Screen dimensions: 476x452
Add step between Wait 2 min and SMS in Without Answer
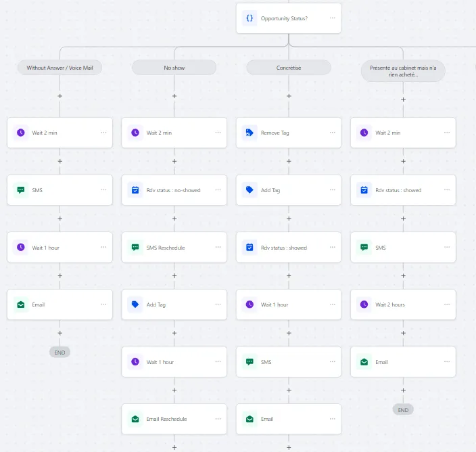tap(59, 161)
